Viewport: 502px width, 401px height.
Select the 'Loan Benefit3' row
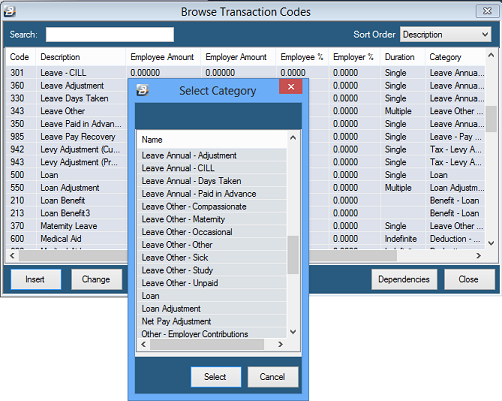[x=67, y=213]
